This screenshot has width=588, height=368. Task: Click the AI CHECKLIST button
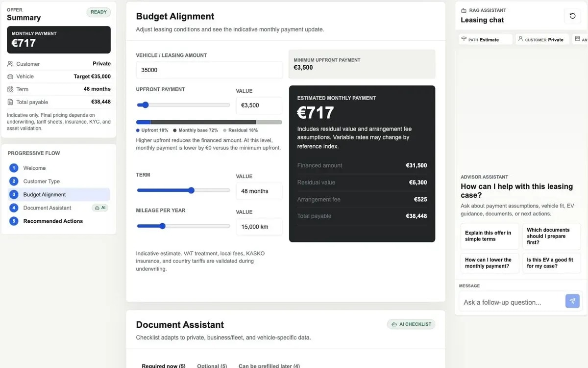411,324
